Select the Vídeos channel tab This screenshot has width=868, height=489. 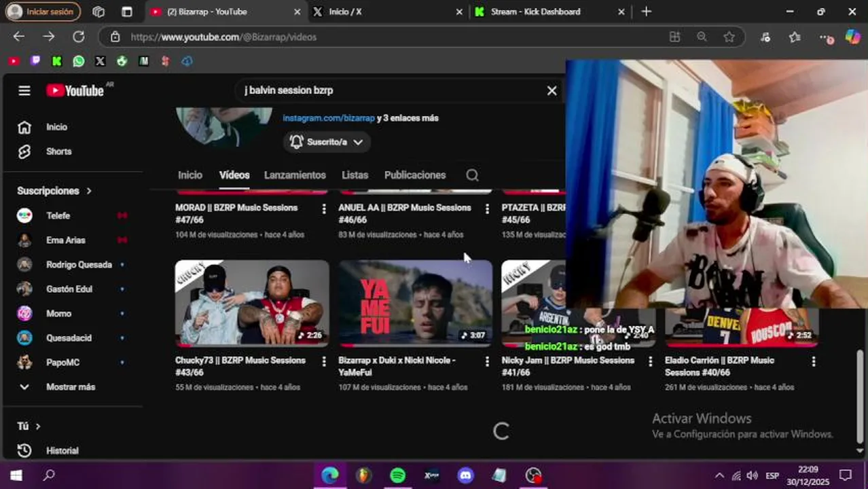(234, 175)
